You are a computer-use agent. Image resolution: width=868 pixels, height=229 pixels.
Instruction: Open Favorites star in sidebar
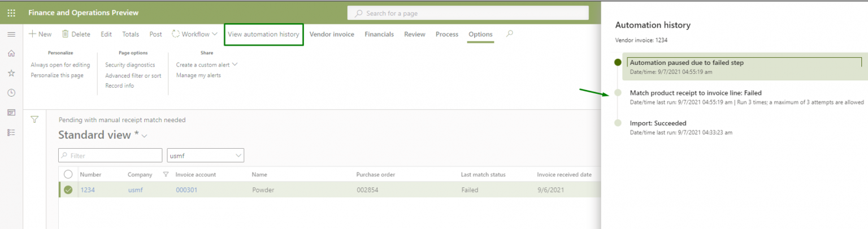(11, 73)
